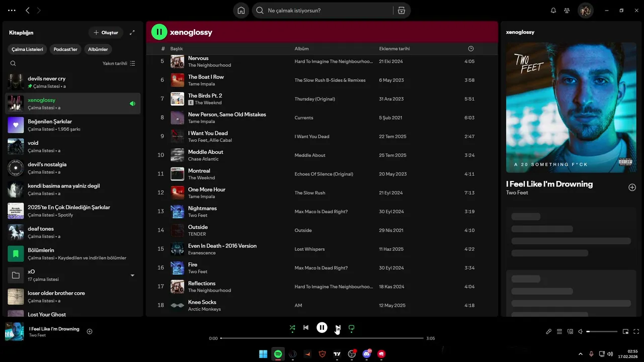Open Currents album link
The image size is (644, 362).
tap(304, 118)
